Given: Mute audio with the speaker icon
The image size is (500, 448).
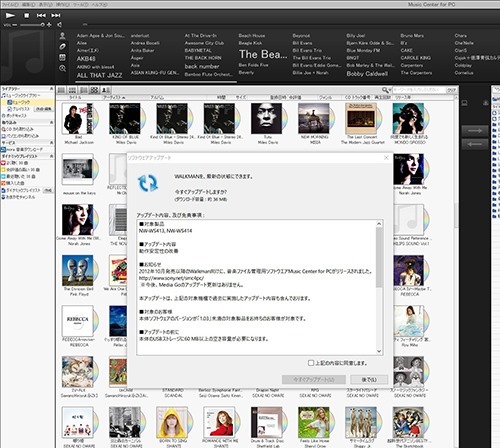Looking at the screenshot, I should (x=60, y=25).
